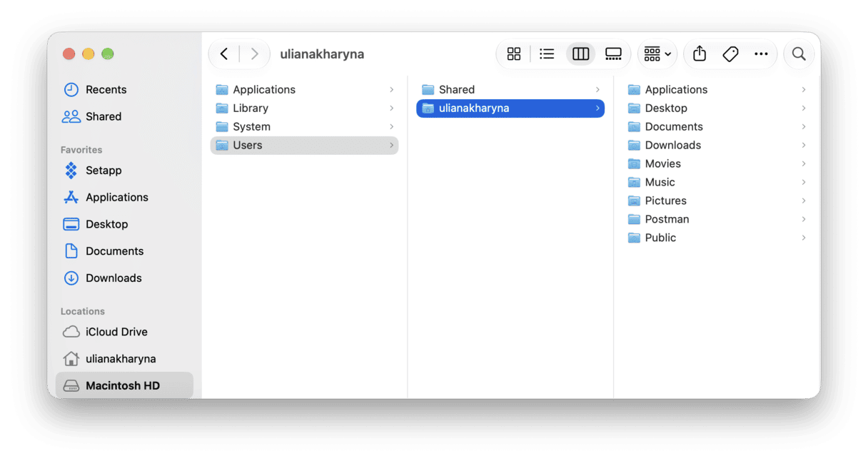This screenshot has width=868, height=461.
Task: Click the Public folder icon
Action: [x=634, y=238]
